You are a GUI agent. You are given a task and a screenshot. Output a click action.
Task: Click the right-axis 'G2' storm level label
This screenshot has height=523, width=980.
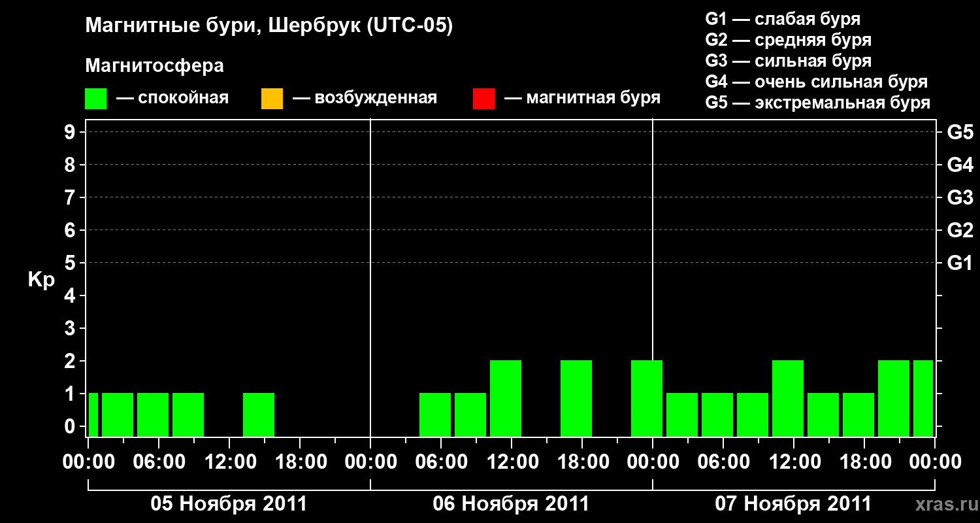[x=960, y=230]
